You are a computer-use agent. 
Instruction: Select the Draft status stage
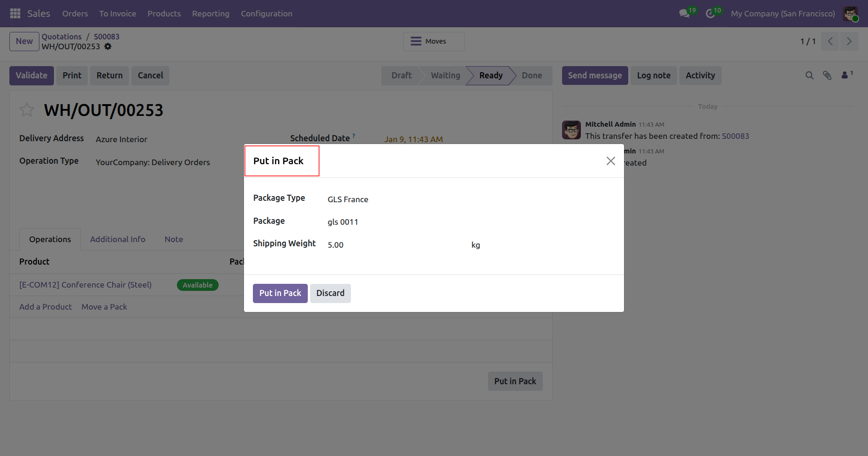click(402, 76)
